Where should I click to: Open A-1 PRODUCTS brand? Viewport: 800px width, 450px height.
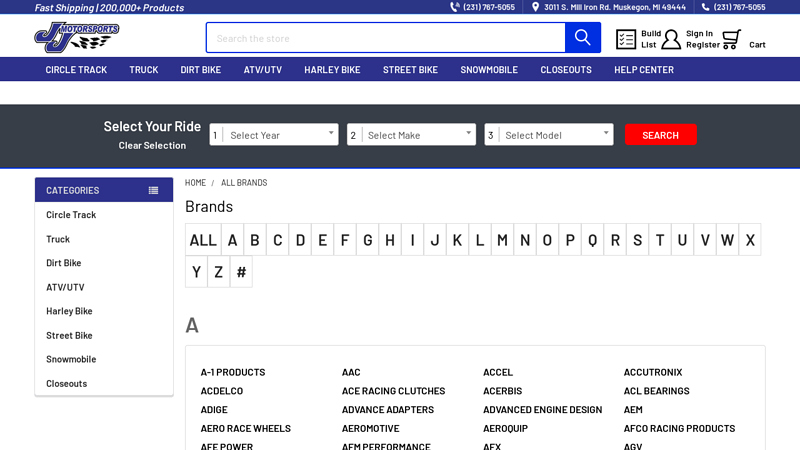[x=233, y=372]
